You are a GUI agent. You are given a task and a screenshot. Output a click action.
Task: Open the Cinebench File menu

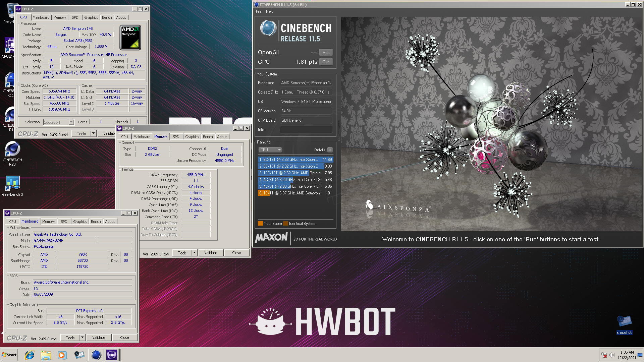(259, 11)
